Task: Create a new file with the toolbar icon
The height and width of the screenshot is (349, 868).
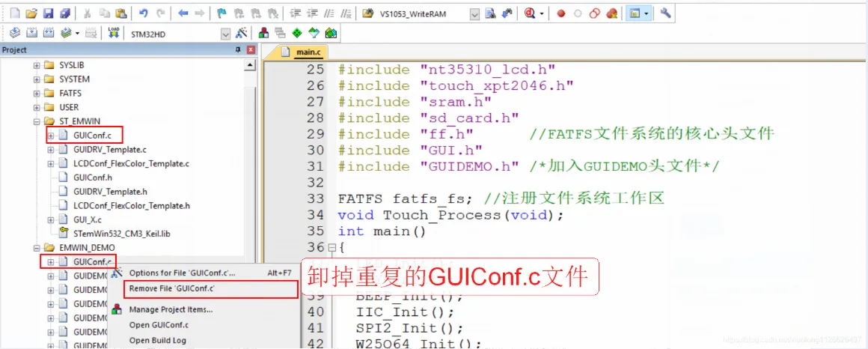Action: pos(15,13)
